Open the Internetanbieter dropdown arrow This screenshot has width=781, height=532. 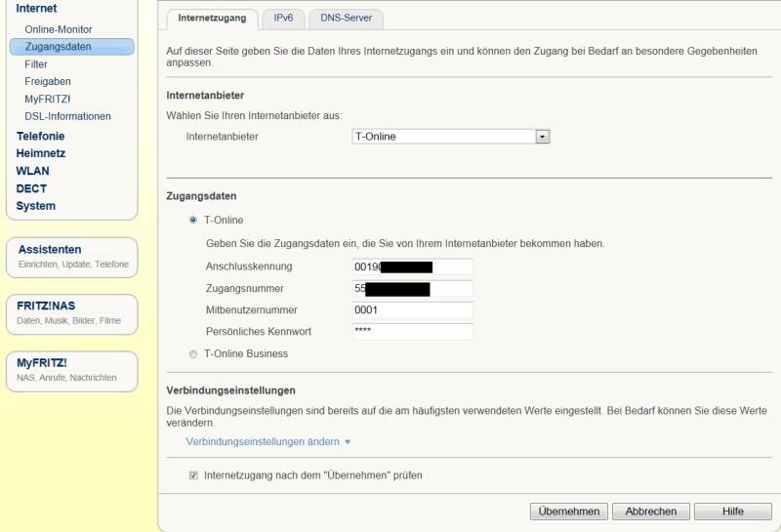[x=544, y=137]
